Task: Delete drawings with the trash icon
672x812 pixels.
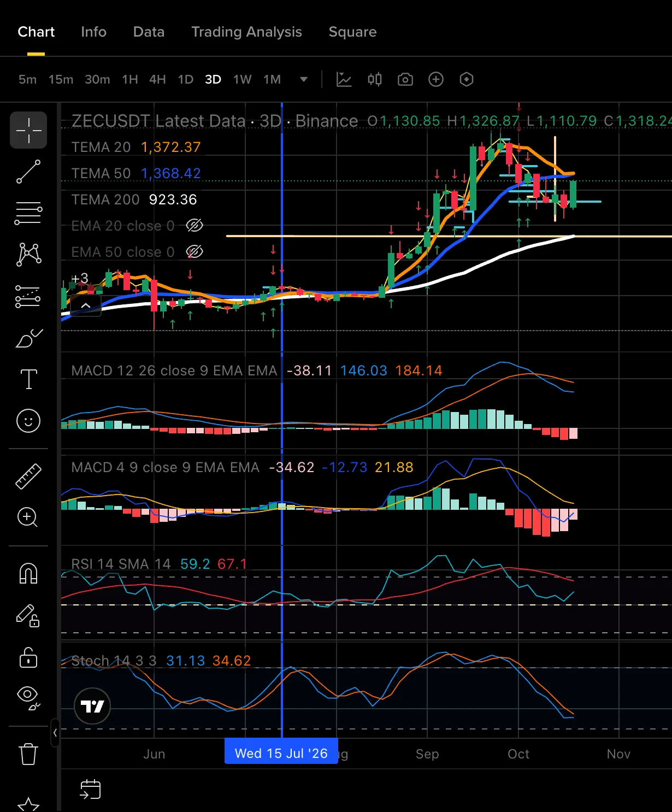Action: point(28,754)
